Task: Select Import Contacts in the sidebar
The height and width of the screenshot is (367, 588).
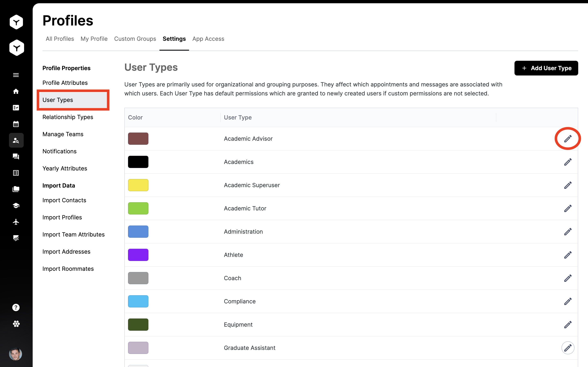Action: click(64, 200)
